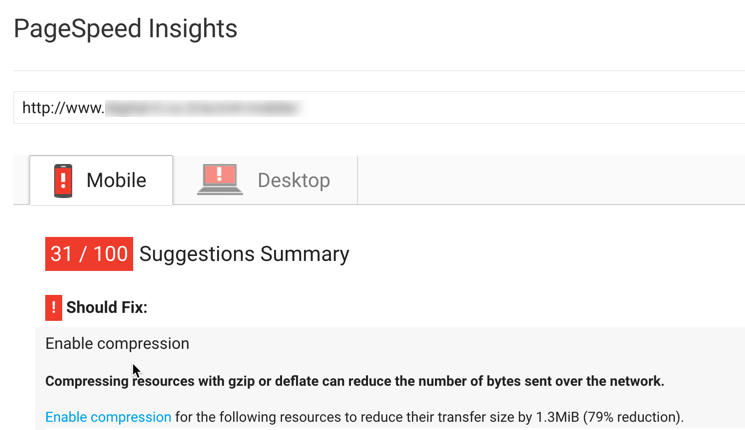Image resolution: width=745 pixels, height=430 pixels.
Task: Select the Suggestions Summary heading
Action: pos(244,254)
